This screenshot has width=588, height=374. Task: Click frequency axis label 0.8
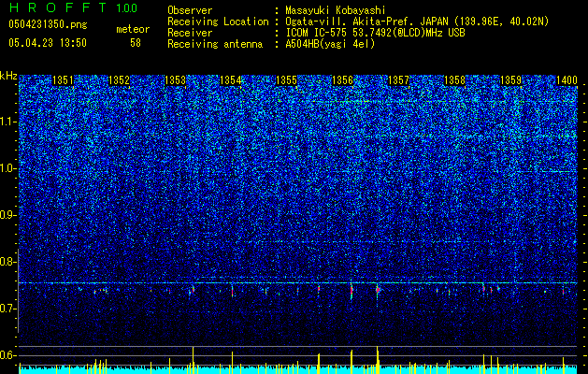click(x=7, y=262)
